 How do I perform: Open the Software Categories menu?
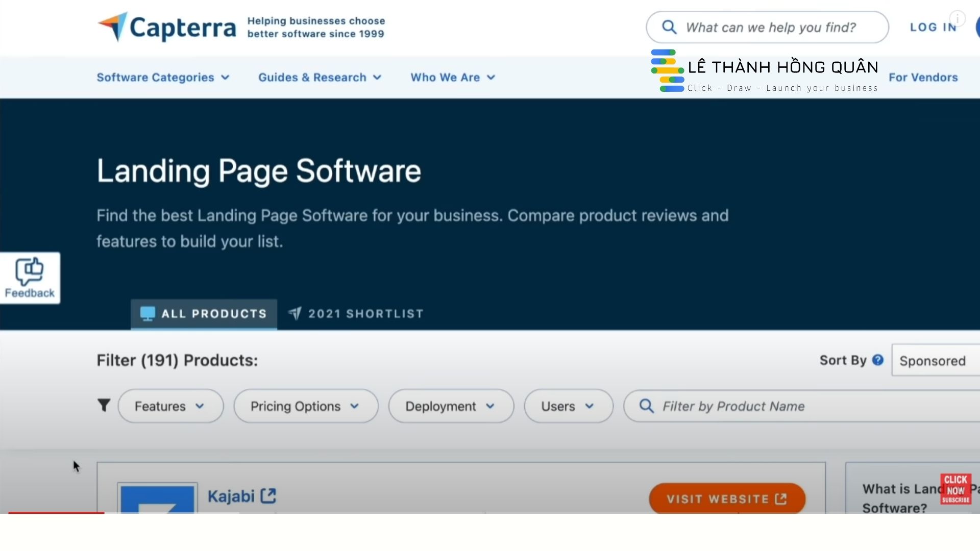(x=163, y=78)
